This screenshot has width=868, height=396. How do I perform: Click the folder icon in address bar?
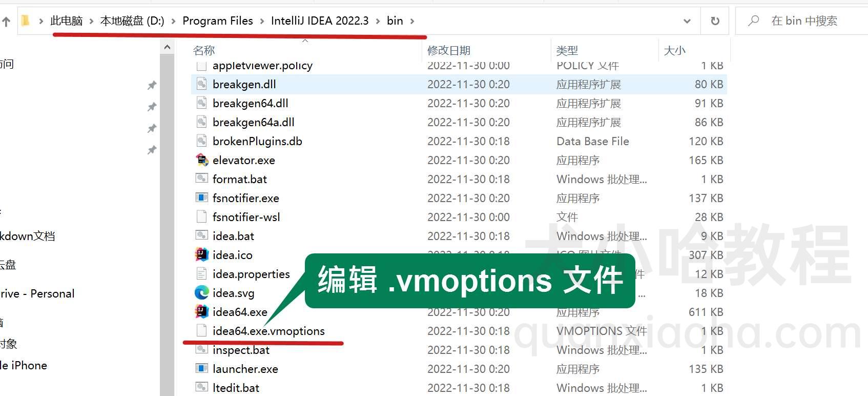[25, 21]
